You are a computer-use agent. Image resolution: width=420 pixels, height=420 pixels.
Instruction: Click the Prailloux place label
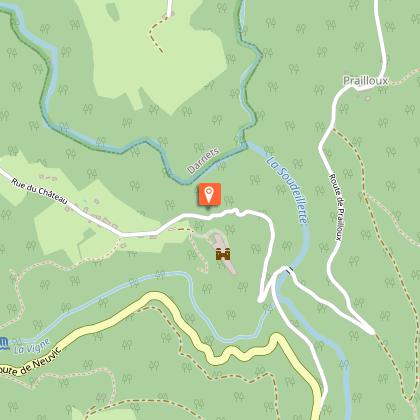366,81
